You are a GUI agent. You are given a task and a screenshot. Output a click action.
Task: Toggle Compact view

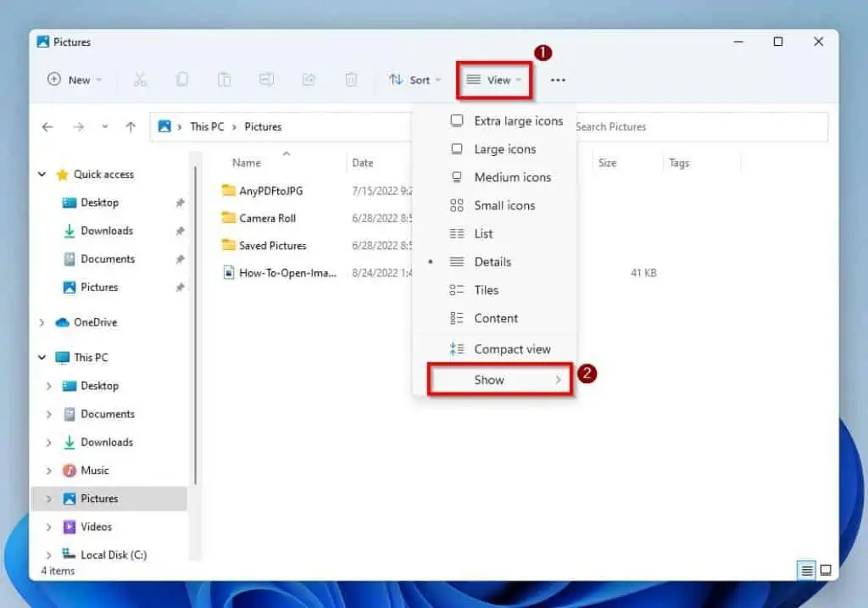(x=495, y=349)
